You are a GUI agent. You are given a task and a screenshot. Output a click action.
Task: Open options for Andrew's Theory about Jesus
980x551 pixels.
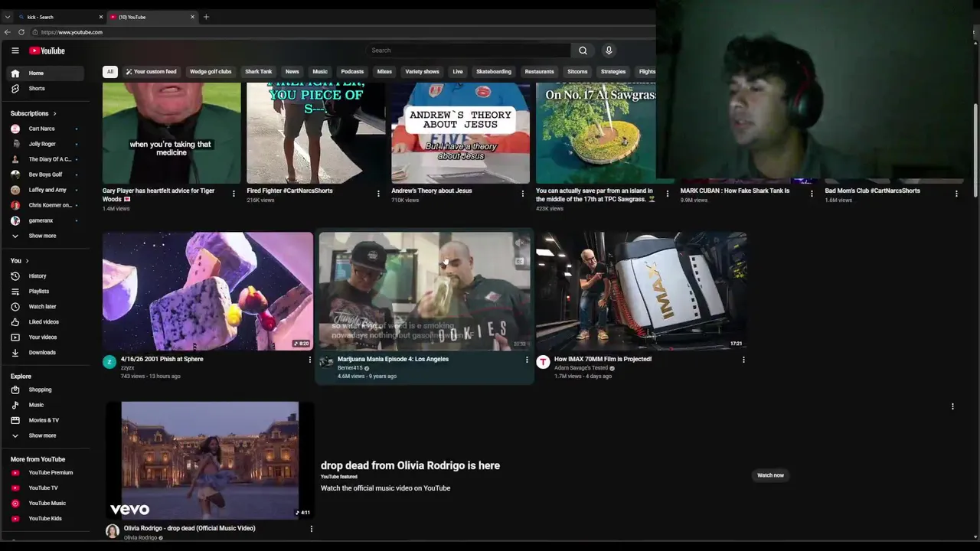523,194
